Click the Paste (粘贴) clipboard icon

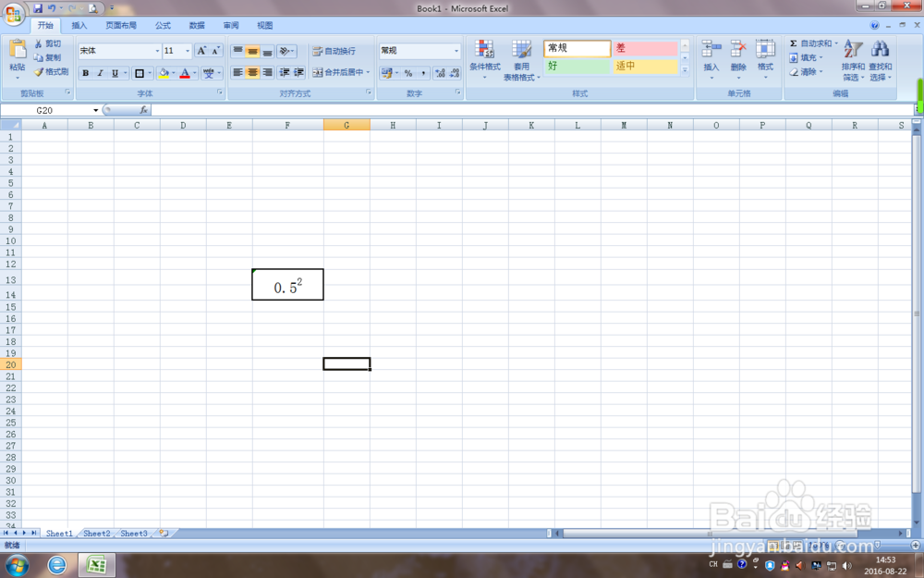pyautogui.click(x=18, y=50)
